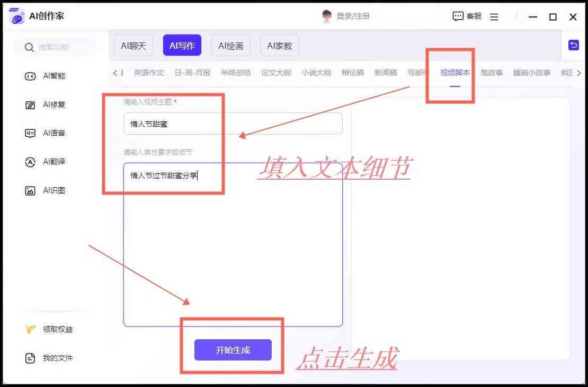Switch to the AI家教 tab
The image size is (588, 387).
[x=279, y=46]
